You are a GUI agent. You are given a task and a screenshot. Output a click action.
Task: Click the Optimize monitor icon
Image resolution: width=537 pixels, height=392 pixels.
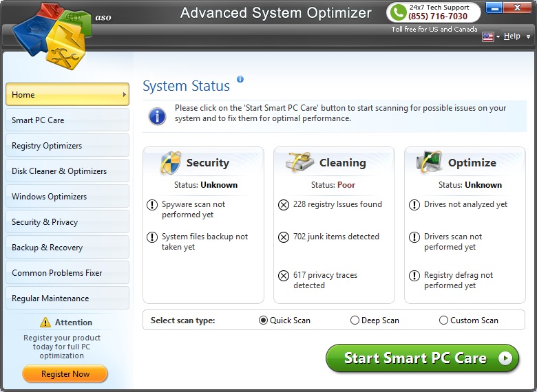coord(429,162)
